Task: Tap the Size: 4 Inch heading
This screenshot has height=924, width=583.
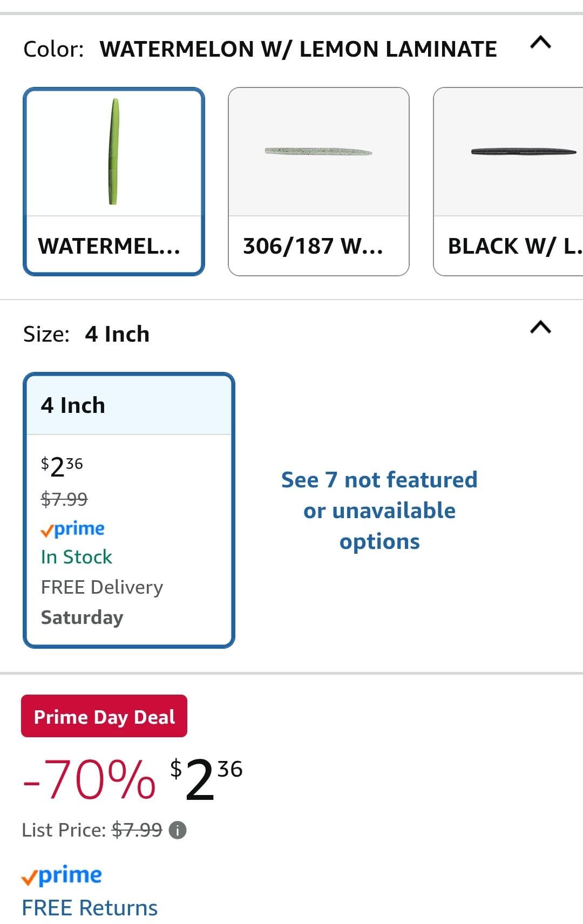Action: tap(86, 334)
